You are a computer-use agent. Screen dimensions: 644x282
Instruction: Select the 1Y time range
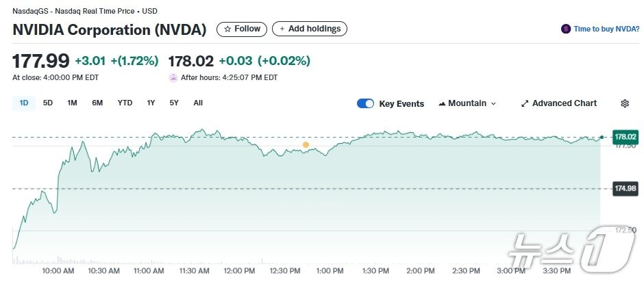tap(151, 103)
